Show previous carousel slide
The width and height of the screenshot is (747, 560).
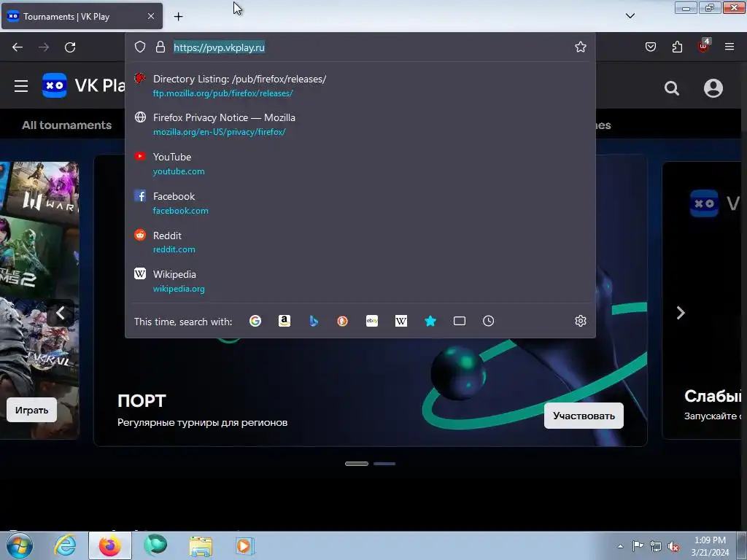pos(61,313)
